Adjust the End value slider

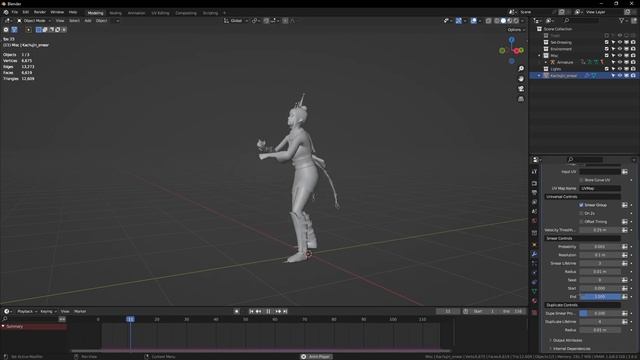[x=600, y=297]
